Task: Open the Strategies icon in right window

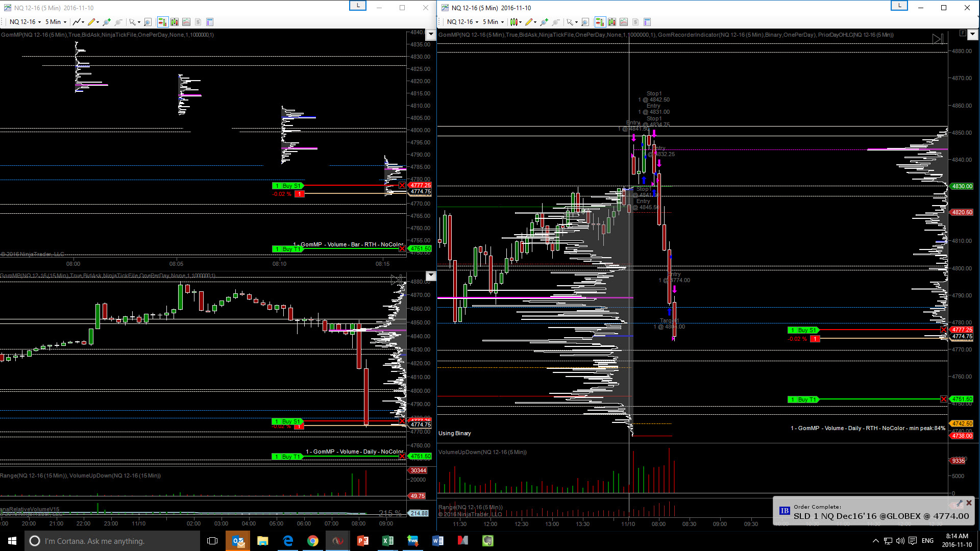Action: [x=635, y=22]
